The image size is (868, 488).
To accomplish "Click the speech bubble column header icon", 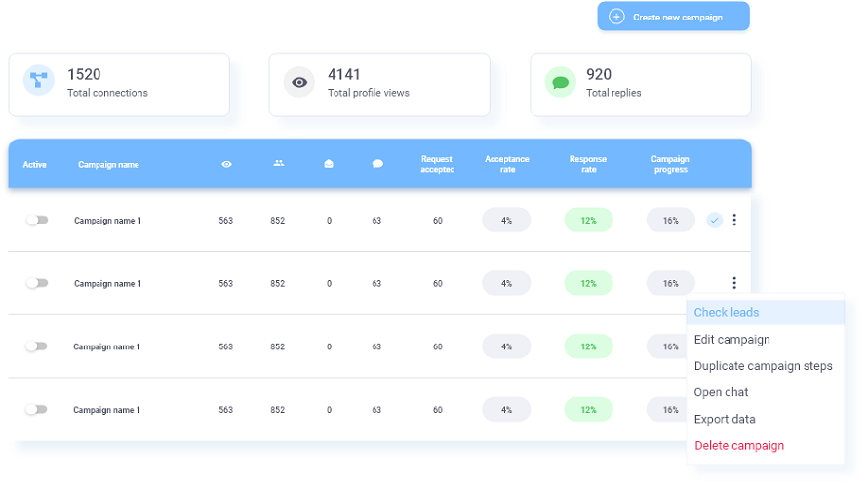I will tap(377, 163).
